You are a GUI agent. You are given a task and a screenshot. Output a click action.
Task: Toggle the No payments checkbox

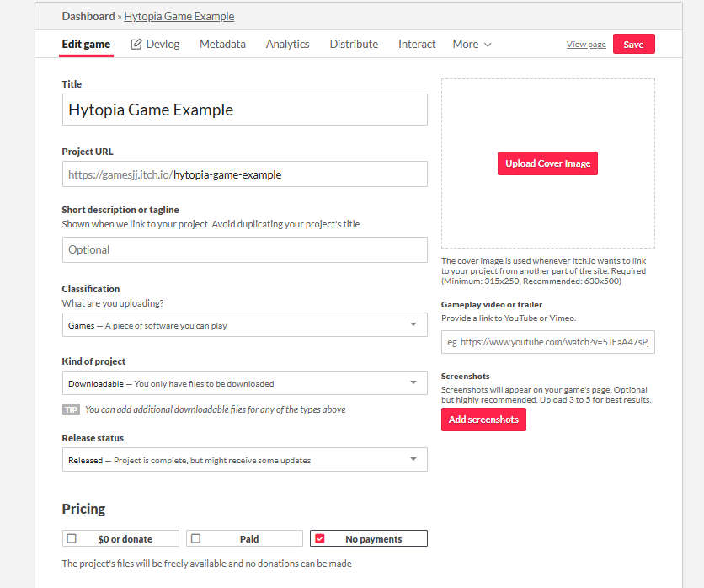[x=319, y=538]
